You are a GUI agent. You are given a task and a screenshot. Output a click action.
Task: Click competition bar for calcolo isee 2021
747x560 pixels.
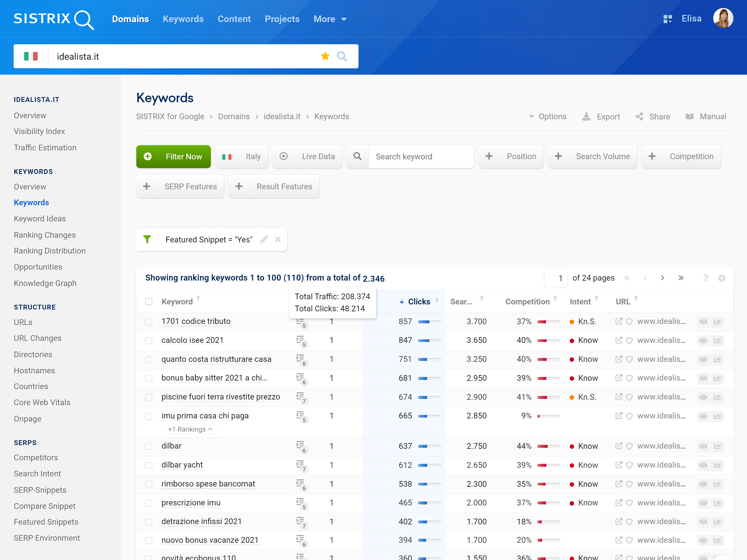tap(548, 341)
